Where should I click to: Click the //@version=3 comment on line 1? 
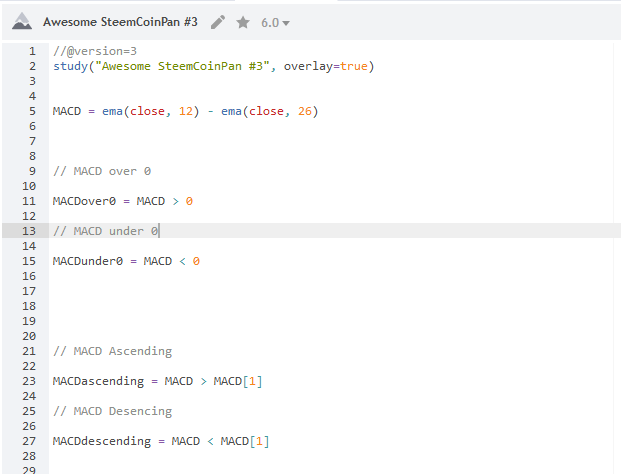coord(95,51)
